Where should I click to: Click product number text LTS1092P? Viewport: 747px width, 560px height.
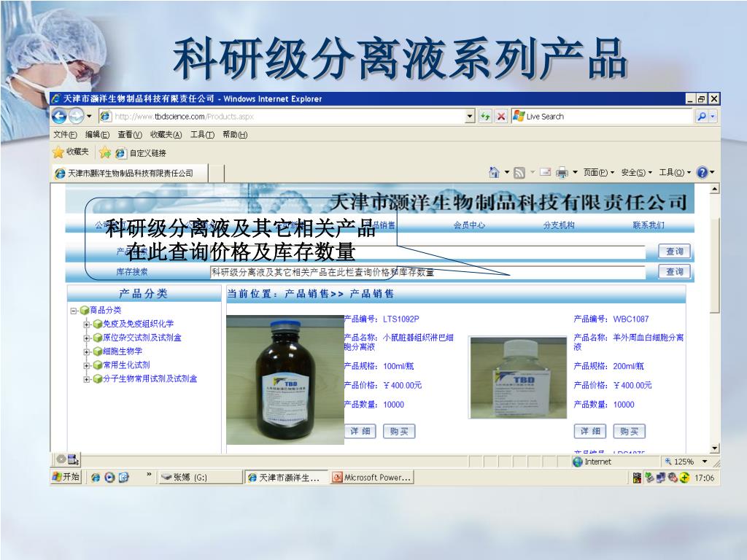(401, 319)
